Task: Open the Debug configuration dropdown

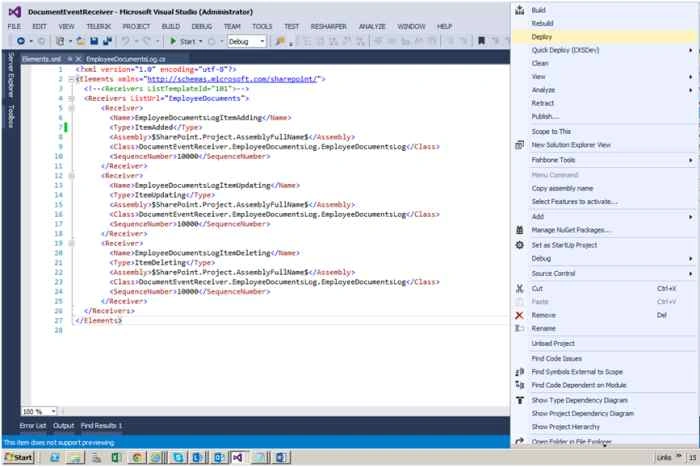Action: 246,42
